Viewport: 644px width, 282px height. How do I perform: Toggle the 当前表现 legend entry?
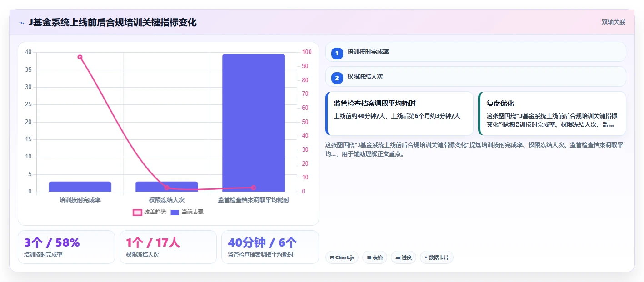pos(187,212)
